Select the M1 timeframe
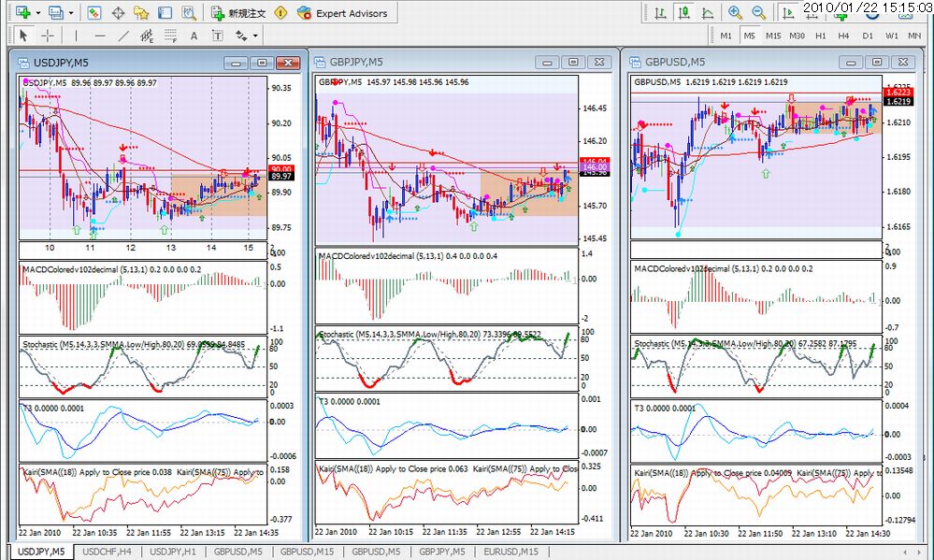The height and width of the screenshot is (560, 934). [x=726, y=36]
